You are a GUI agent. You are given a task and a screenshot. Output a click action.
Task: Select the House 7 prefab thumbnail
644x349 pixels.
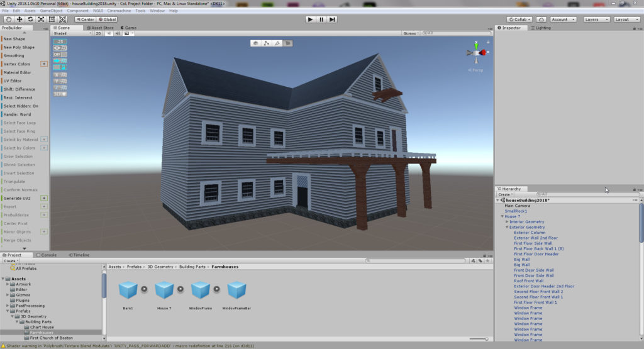tap(164, 290)
